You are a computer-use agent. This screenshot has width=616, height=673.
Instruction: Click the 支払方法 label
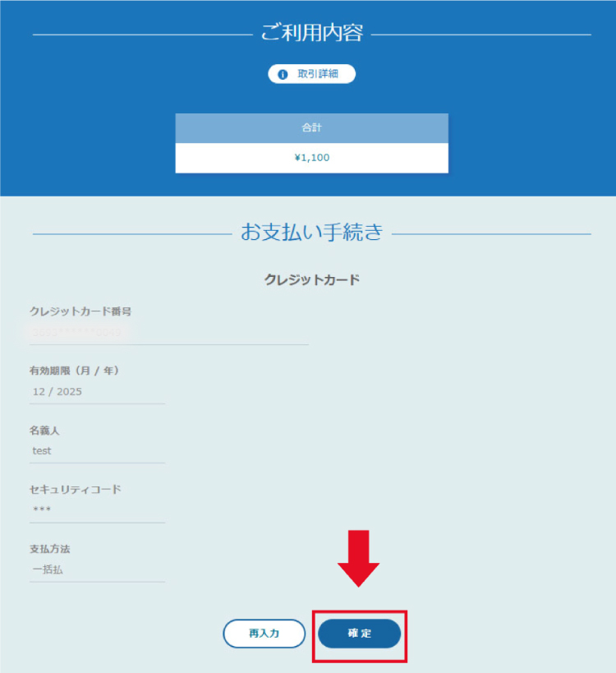click(x=50, y=549)
